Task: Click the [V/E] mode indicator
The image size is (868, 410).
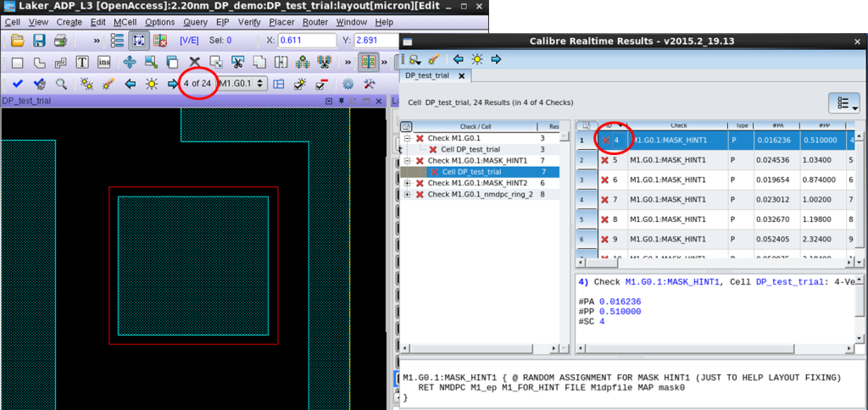Action: coord(189,41)
